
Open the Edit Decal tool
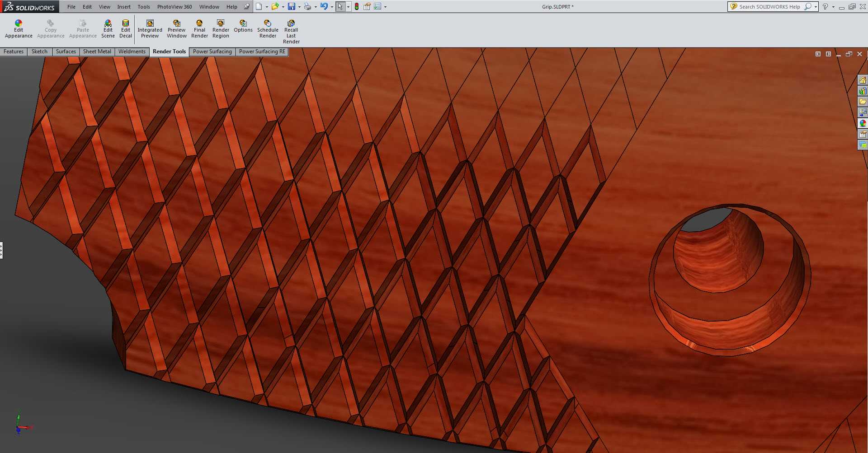[x=126, y=29]
